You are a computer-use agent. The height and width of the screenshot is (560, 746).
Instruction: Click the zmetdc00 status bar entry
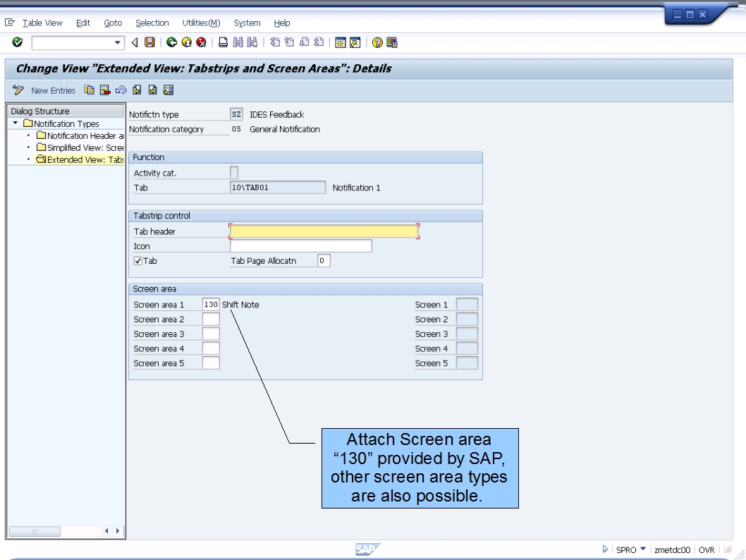(672, 550)
